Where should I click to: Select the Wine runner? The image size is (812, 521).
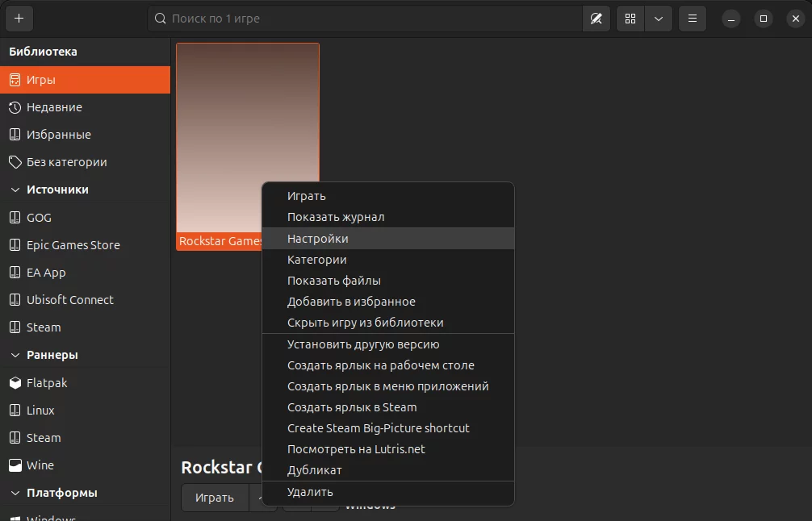point(85,465)
